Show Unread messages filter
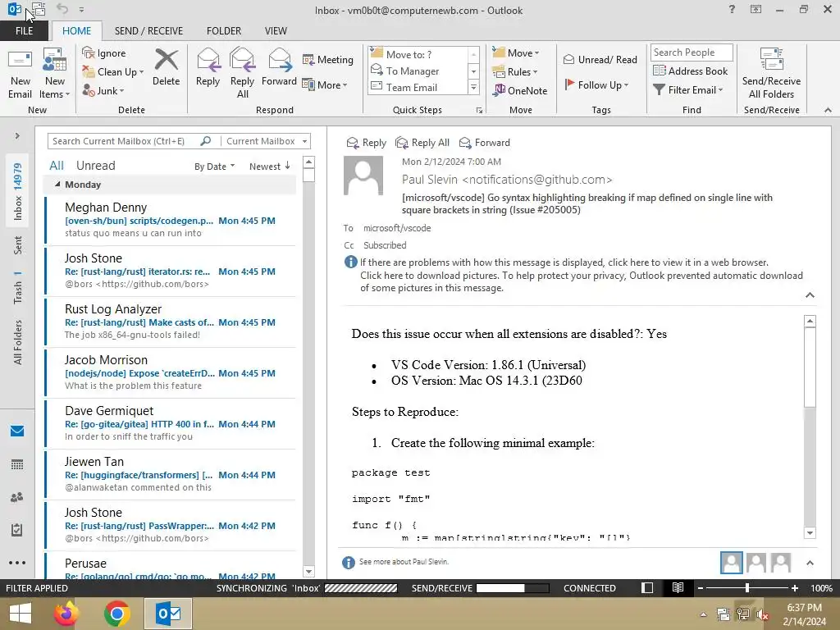Screen dimensions: 840x630 click(x=95, y=166)
